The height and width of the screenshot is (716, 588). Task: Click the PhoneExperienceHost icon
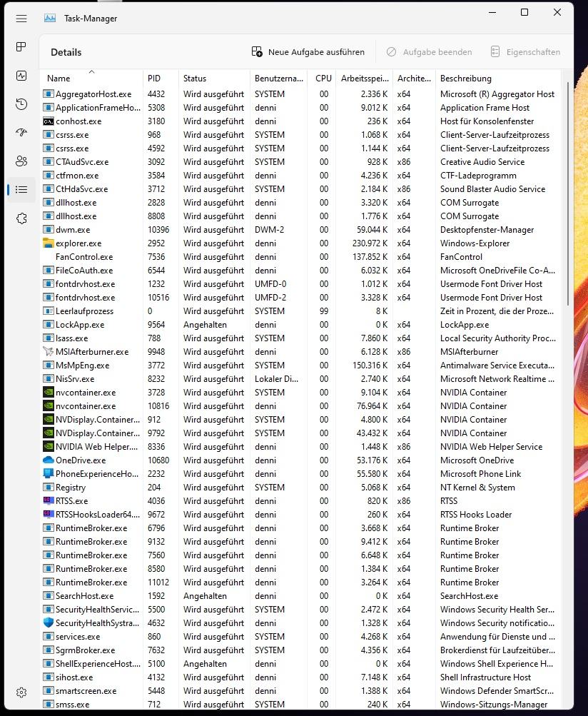point(48,473)
